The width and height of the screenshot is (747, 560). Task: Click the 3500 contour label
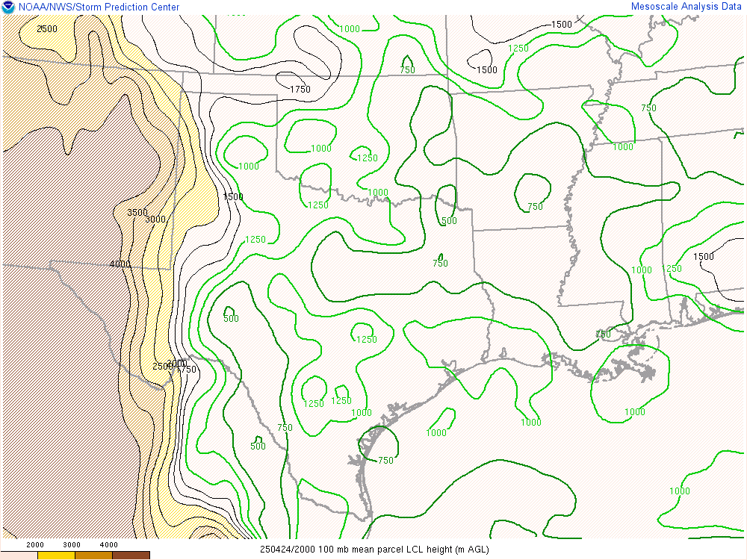[x=137, y=213]
